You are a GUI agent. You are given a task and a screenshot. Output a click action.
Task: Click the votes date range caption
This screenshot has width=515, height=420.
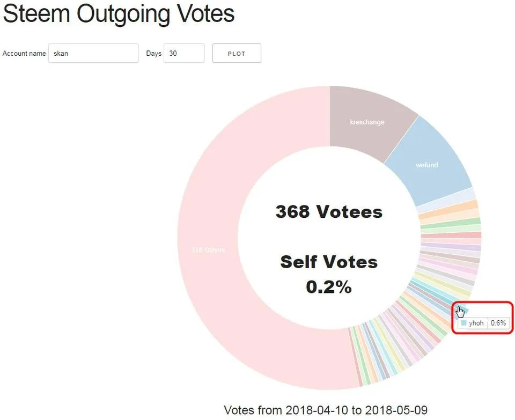pyautogui.click(x=326, y=410)
